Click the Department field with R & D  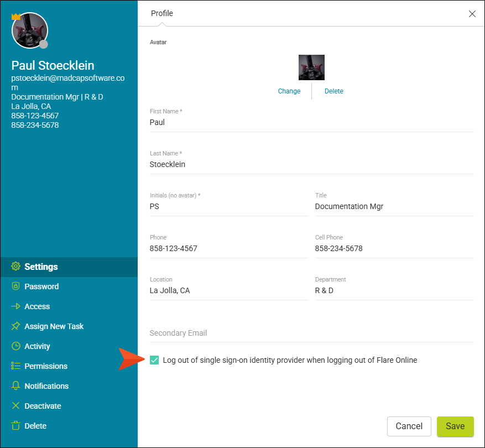pyautogui.click(x=394, y=290)
